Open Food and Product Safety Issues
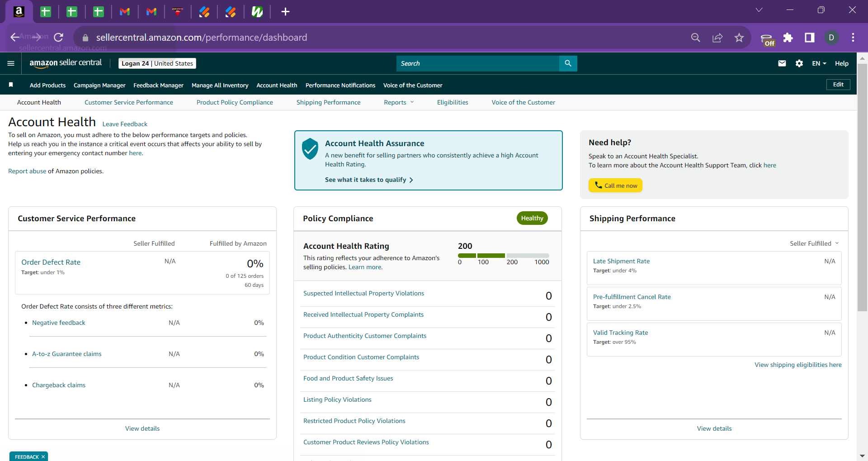This screenshot has width=868, height=461. click(x=348, y=378)
